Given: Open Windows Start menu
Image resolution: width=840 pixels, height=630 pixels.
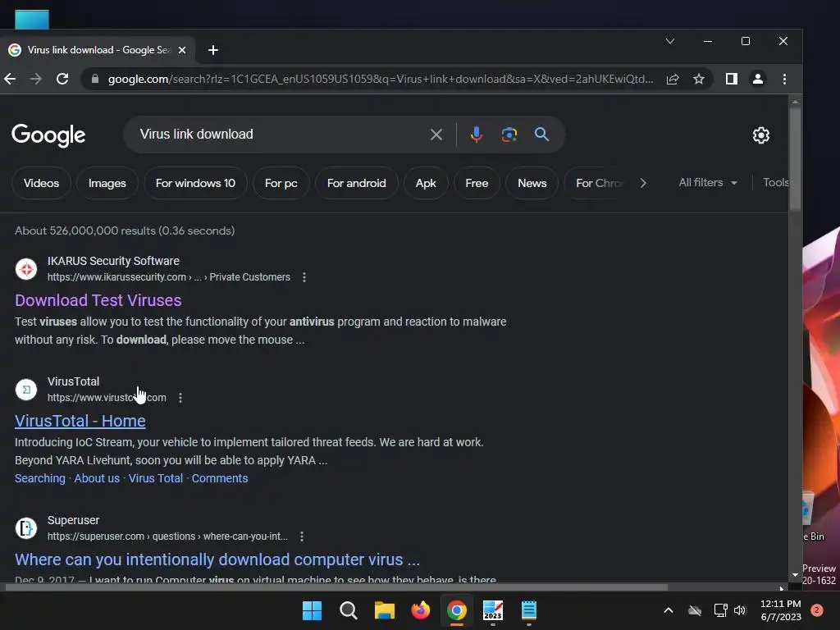Looking at the screenshot, I should (312, 610).
